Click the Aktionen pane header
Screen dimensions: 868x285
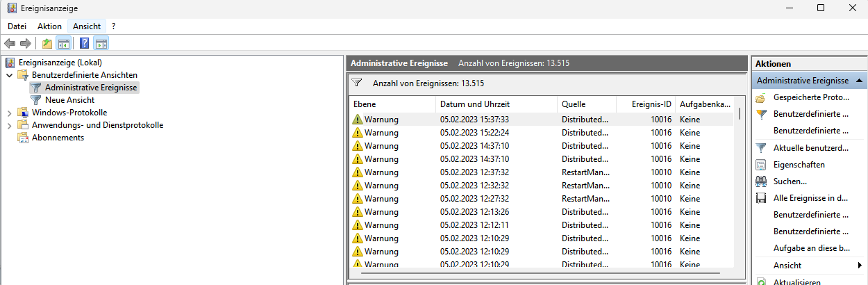click(809, 63)
